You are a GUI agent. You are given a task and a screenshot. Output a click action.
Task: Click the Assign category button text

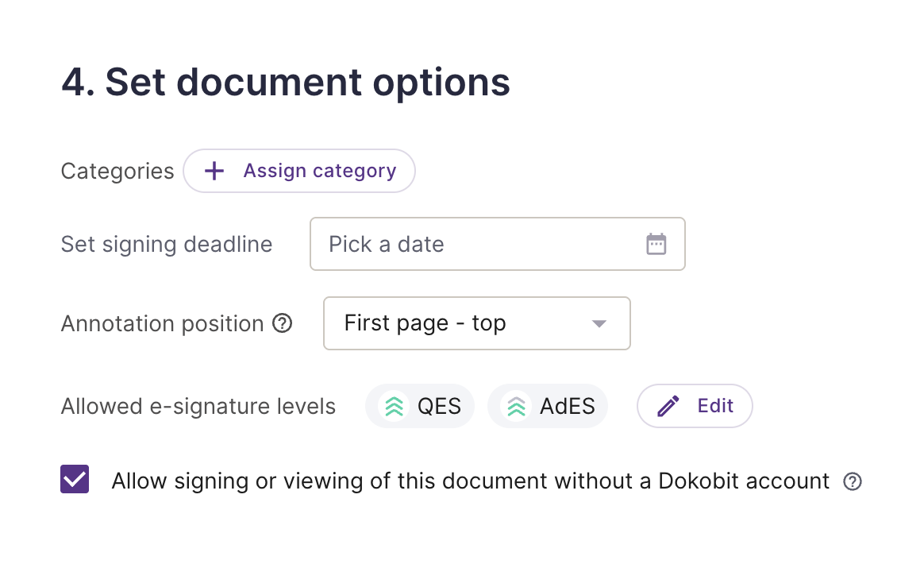(x=319, y=171)
